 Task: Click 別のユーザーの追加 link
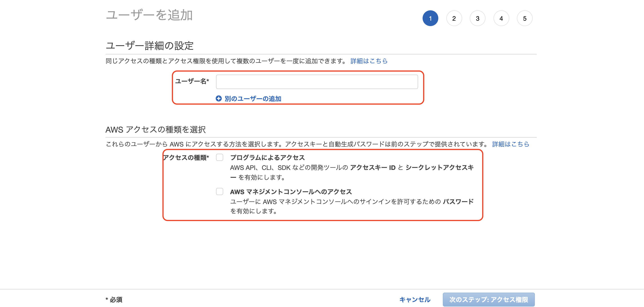pyautogui.click(x=253, y=99)
